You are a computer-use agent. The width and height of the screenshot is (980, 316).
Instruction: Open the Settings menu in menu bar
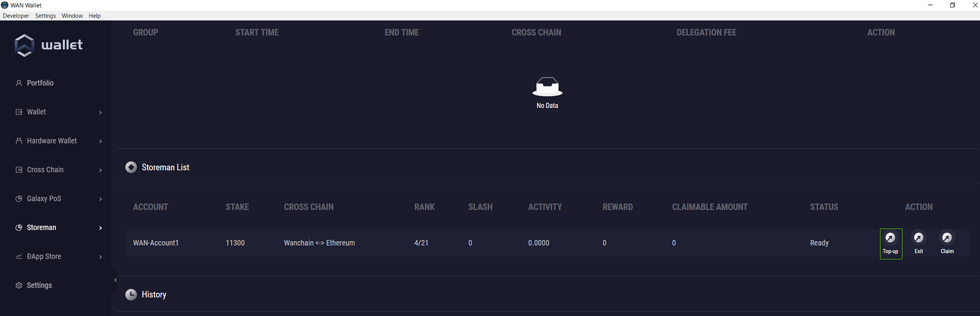pos(46,16)
